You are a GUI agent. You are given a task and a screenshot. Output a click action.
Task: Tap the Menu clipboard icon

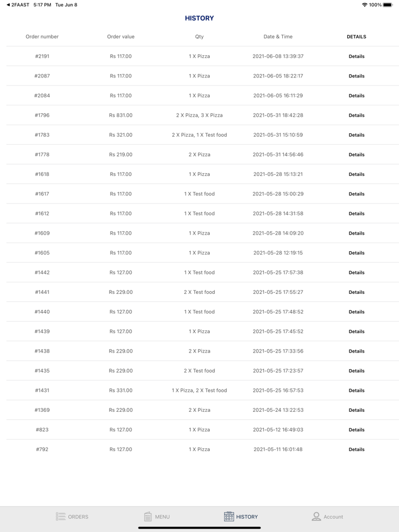(x=148, y=517)
